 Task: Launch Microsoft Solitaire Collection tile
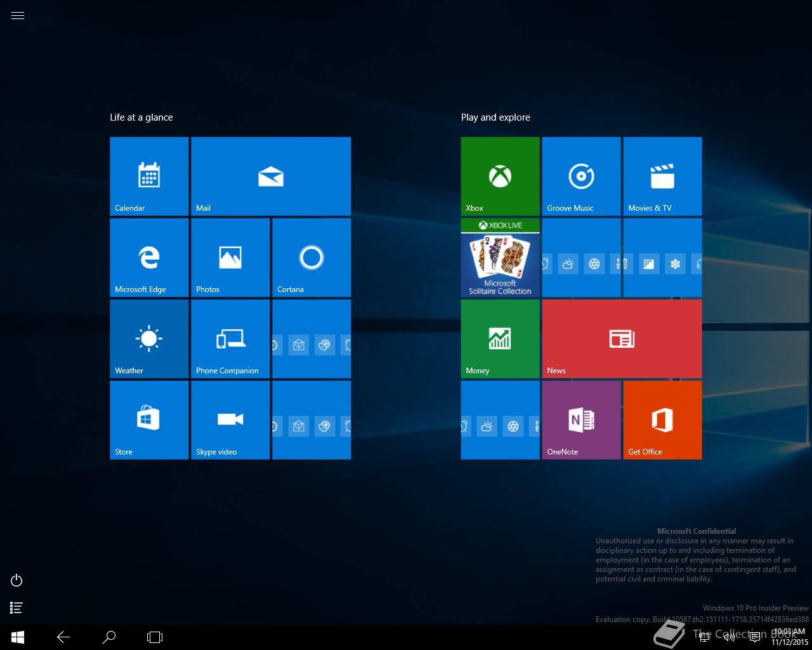(501, 258)
